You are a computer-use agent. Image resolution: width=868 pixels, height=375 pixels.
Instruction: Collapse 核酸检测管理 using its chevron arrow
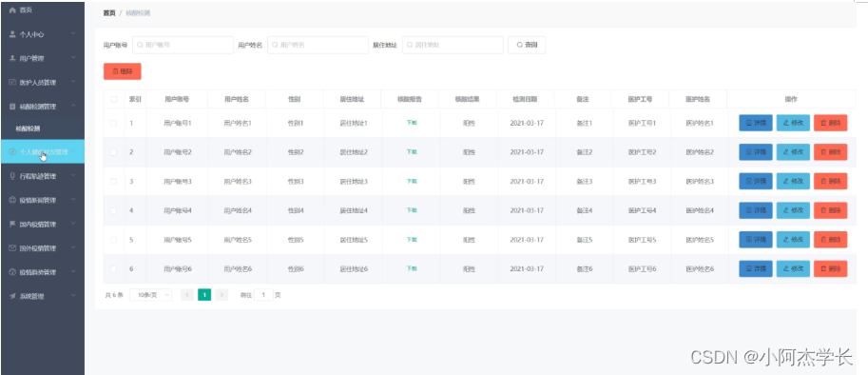tap(73, 107)
